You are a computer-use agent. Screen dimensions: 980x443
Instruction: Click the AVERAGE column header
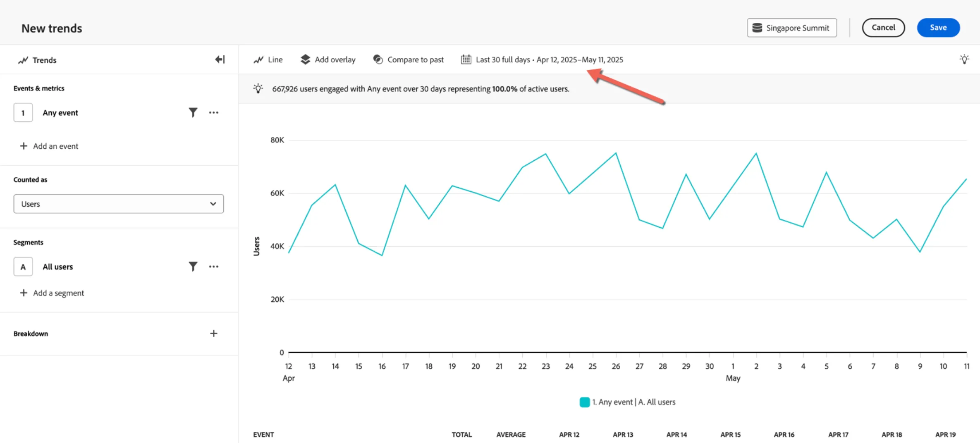511,434
